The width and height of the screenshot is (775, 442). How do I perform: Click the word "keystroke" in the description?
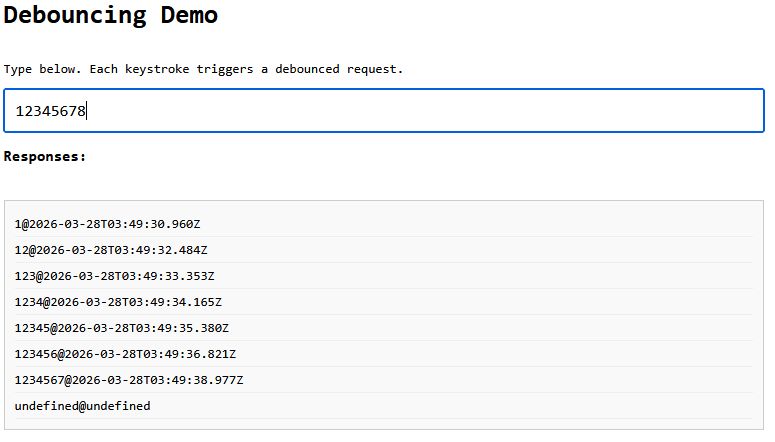click(157, 69)
